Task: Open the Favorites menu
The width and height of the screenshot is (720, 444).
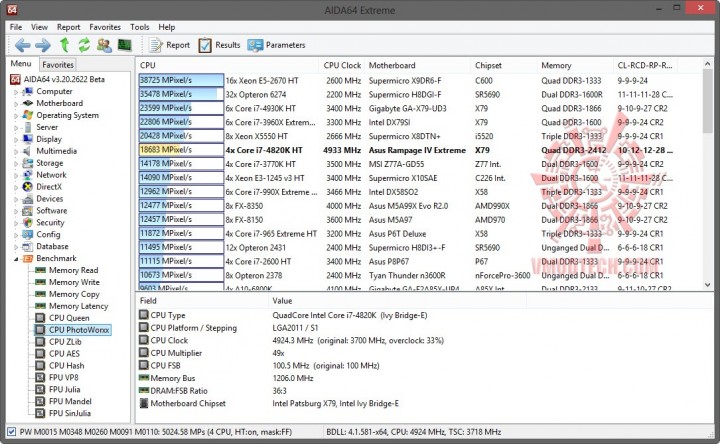Action: click(105, 27)
